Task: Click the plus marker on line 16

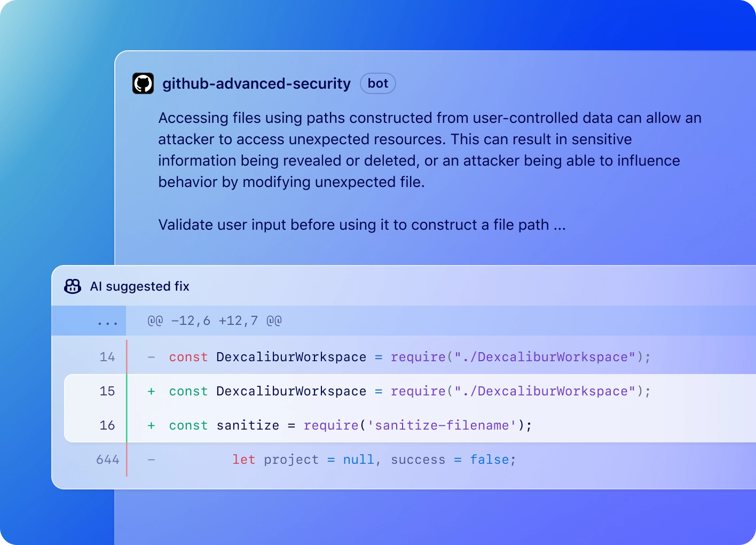Action: [152, 425]
